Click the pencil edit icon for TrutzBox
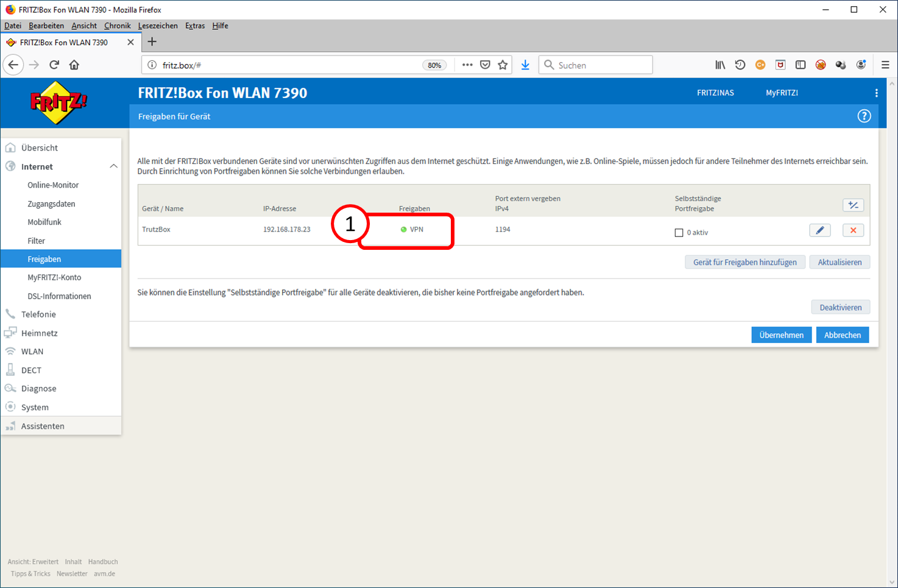 (x=820, y=230)
